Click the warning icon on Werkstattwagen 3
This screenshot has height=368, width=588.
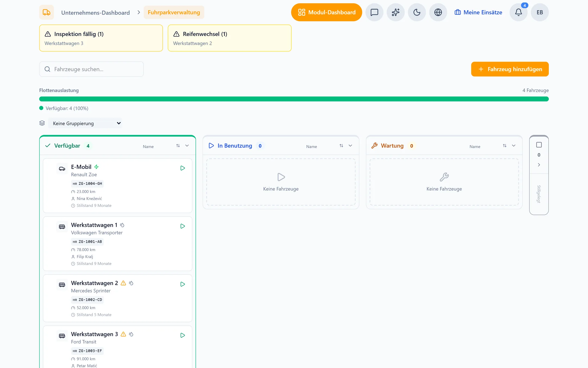123,334
